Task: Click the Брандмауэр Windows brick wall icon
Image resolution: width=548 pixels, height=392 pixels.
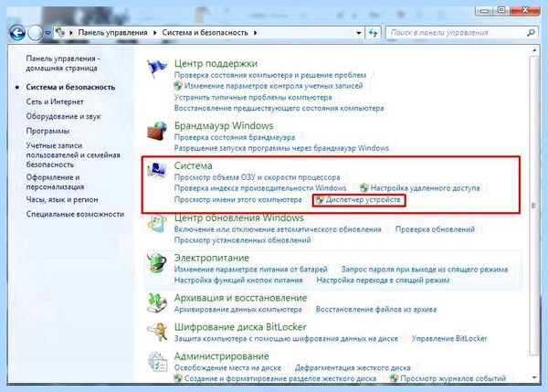Action: click(156, 132)
